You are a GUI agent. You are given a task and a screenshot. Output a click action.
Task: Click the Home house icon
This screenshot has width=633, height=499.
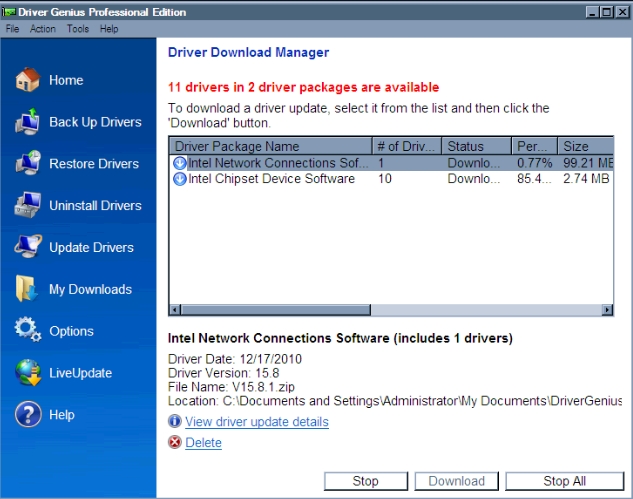(x=27, y=80)
